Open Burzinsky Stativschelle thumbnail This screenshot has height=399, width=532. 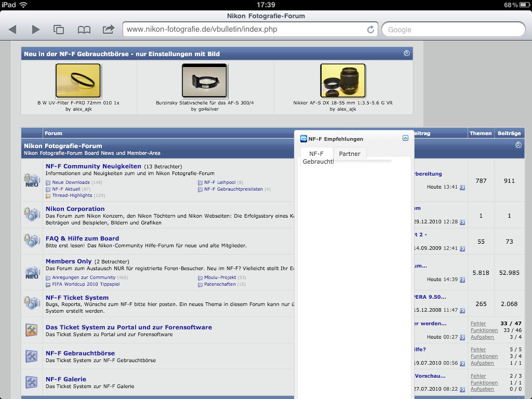(x=205, y=81)
